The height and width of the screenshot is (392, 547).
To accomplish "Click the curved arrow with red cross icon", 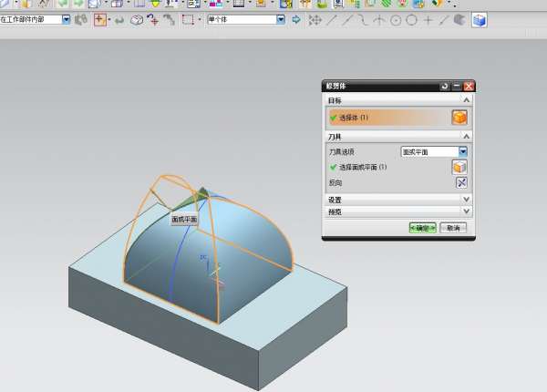I will tap(153, 20).
